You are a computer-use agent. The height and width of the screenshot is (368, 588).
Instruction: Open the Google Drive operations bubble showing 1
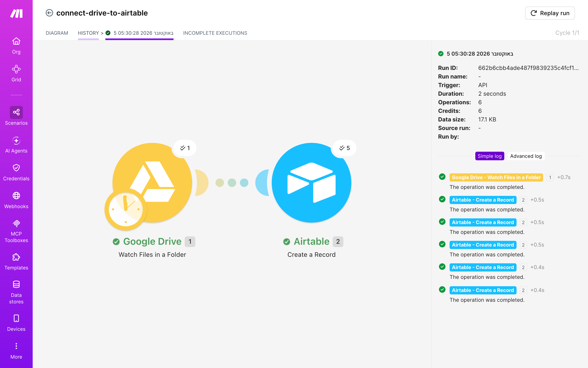pyautogui.click(x=185, y=148)
